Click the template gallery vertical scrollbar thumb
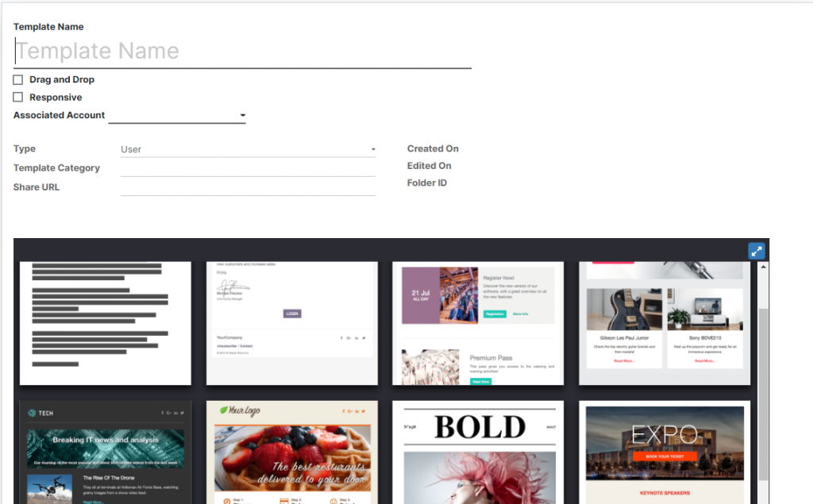 coord(763,394)
